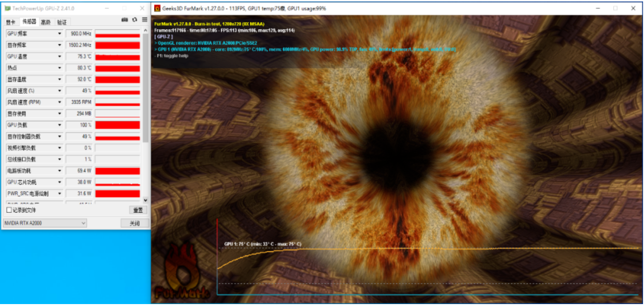Click the 69.4 W board power value
Viewport: 644px width, 306px height.
[x=79, y=171]
